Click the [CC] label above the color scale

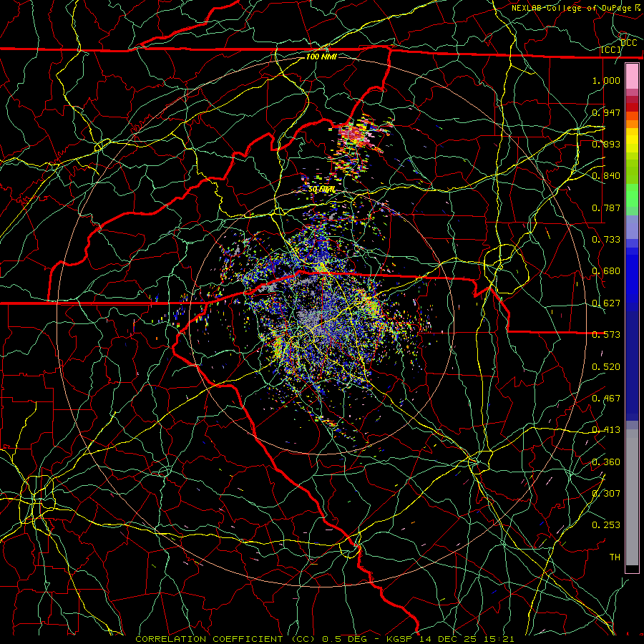tap(611, 49)
